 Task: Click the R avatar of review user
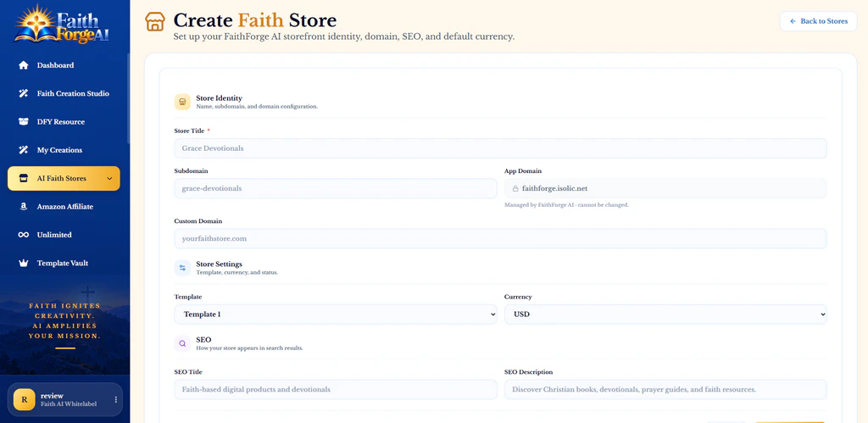[x=25, y=399]
